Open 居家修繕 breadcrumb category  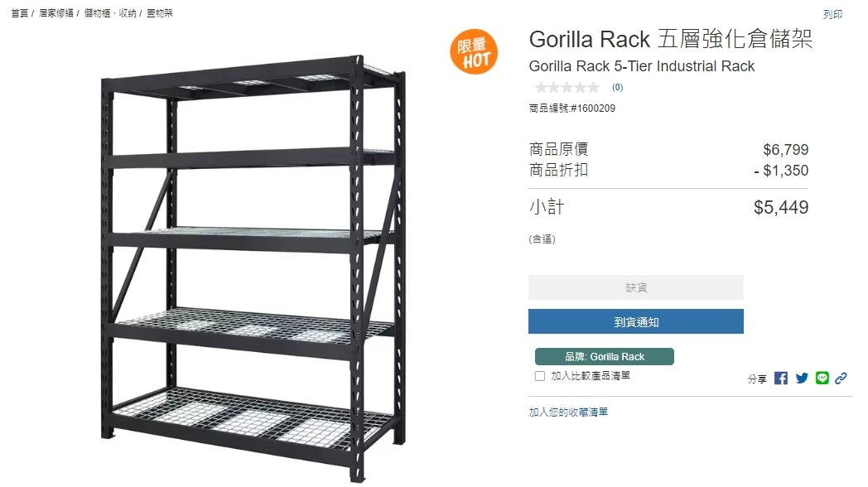click(56, 12)
